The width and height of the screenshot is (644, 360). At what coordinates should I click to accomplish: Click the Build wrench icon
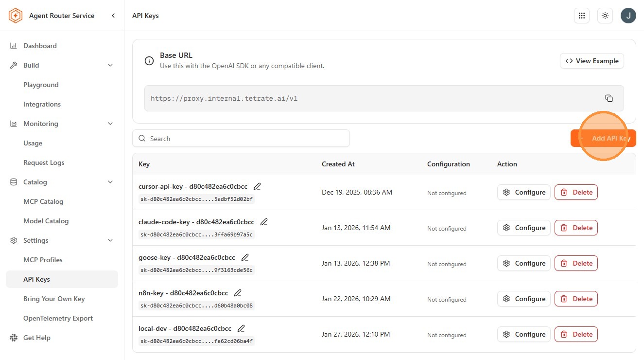(14, 65)
